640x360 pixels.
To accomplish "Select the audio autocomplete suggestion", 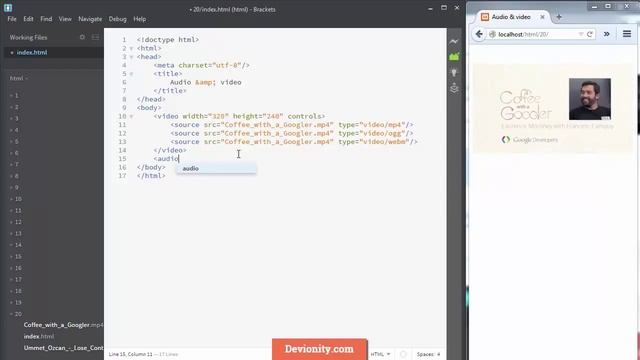I will pos(216,168).
